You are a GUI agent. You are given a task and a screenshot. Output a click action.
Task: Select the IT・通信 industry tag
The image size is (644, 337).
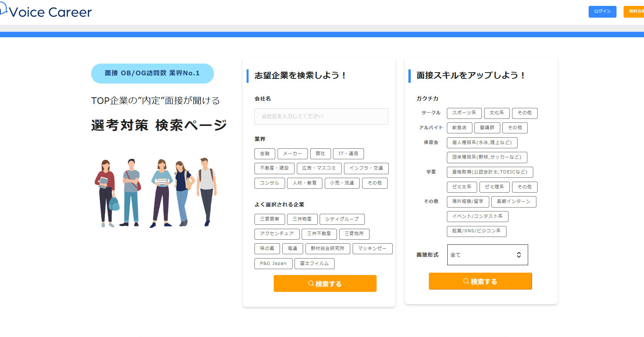348,154
